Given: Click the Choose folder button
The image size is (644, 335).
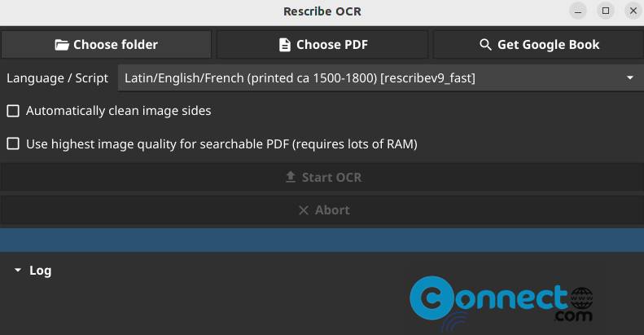Looking at the screenshot, I should tap(106, 44).
